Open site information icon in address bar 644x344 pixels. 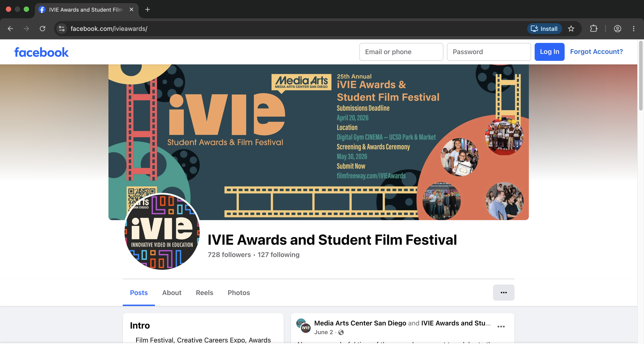[62, 29]
